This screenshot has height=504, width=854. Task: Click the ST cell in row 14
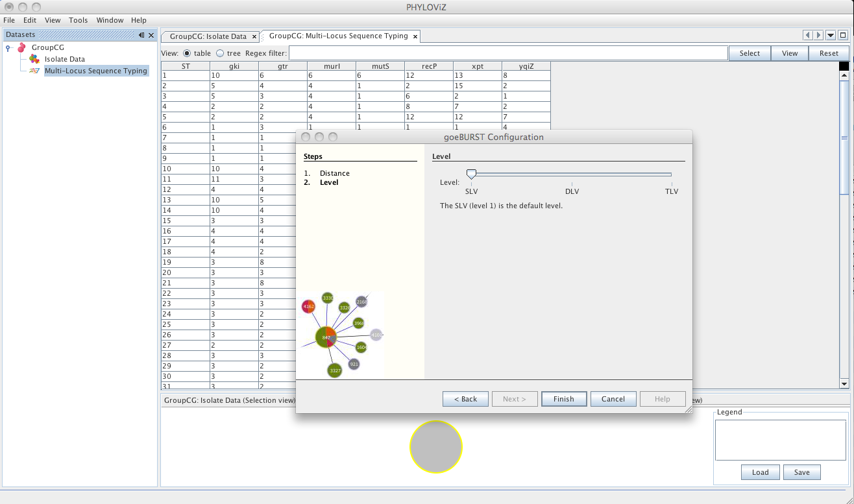tap(186, 210)
